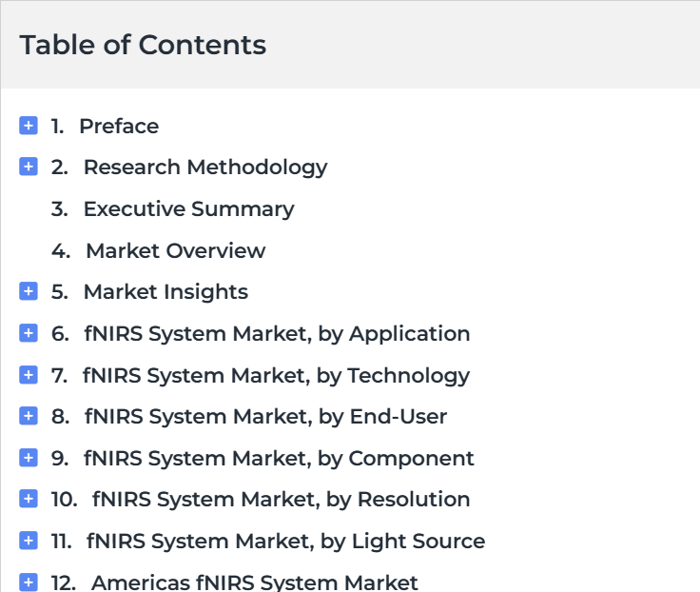Click plus icon beside by Technology
This screenshot has height=592, width=700.
(x=29, y=374)
